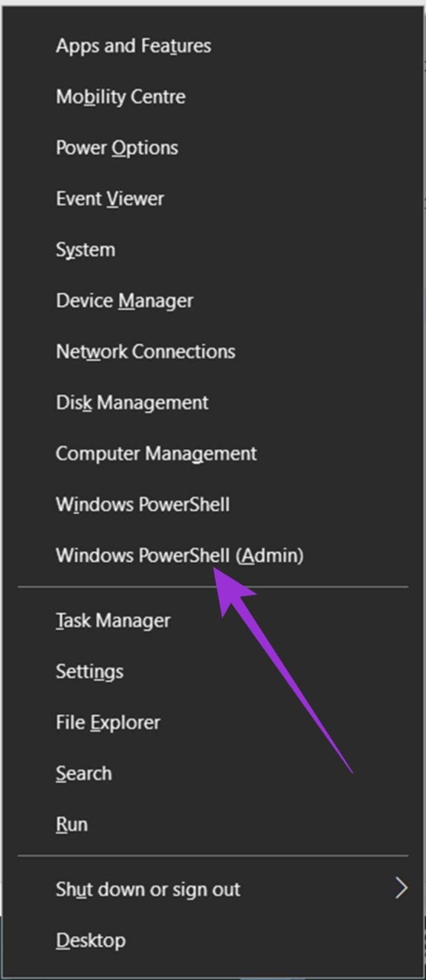426x980 pixels.
Task: Open Apps and Features
Action: [x=133, y=45]
